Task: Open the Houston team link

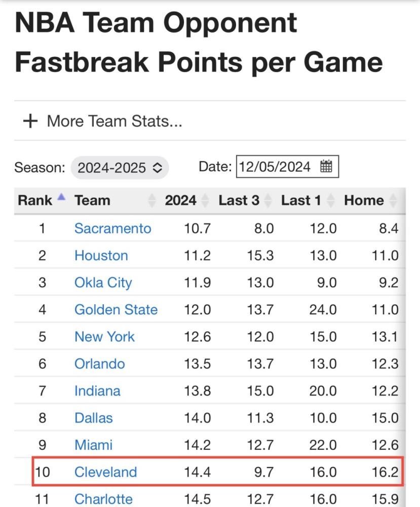Action: [101, 256]
